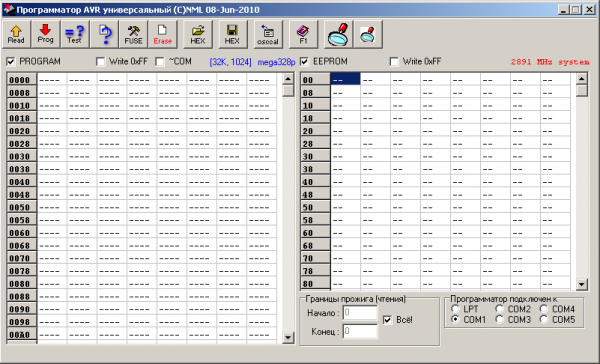Click the Read toolbar button
Screen dimensions: 600x364
[x=16, y=34]
